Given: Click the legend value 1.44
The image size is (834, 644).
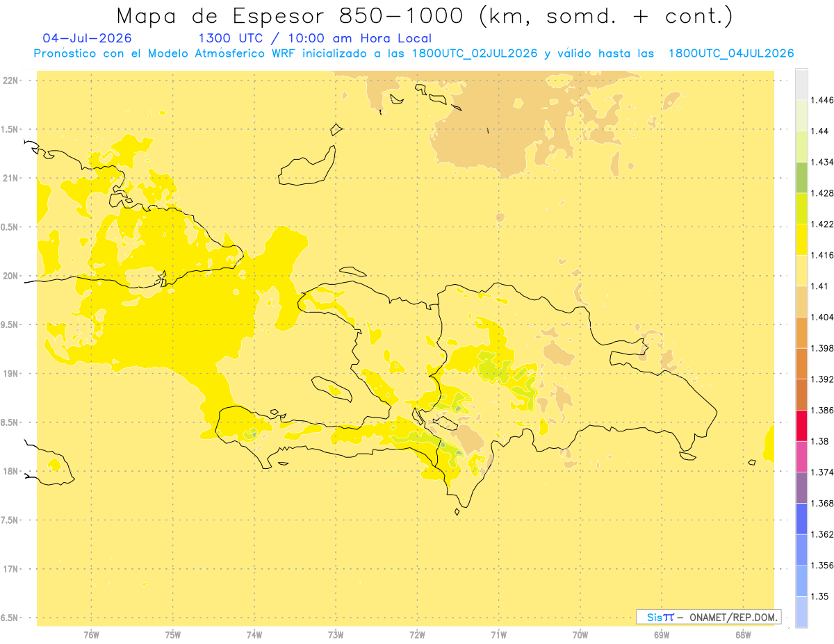Looking at the screenshot, I should click(x=819, y=131).
